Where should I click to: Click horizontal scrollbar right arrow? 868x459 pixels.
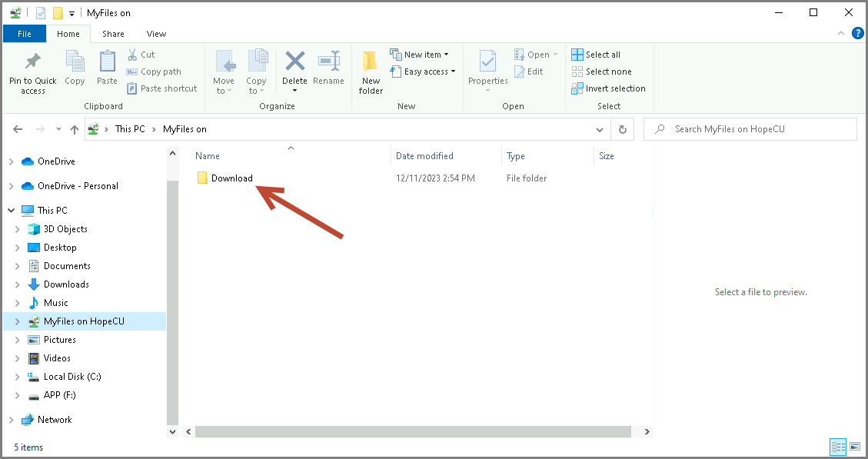point(647,431)
